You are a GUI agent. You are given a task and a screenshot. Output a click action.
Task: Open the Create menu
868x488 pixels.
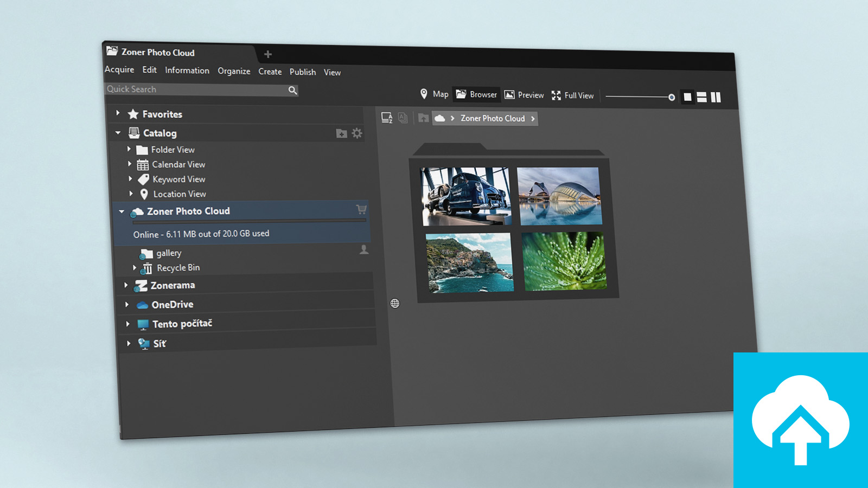[x=270, y=72]
